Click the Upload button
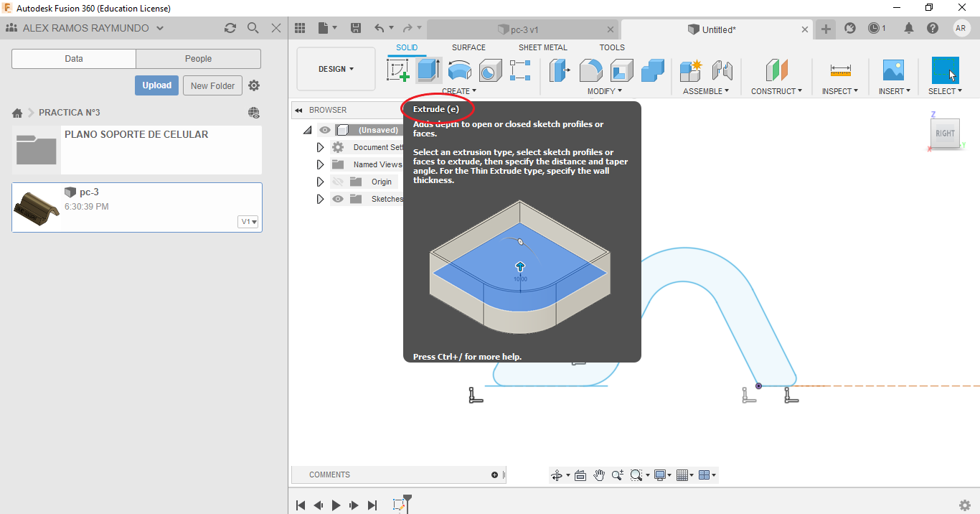This screenshot has height=514, width=980. tap(156, 85)
